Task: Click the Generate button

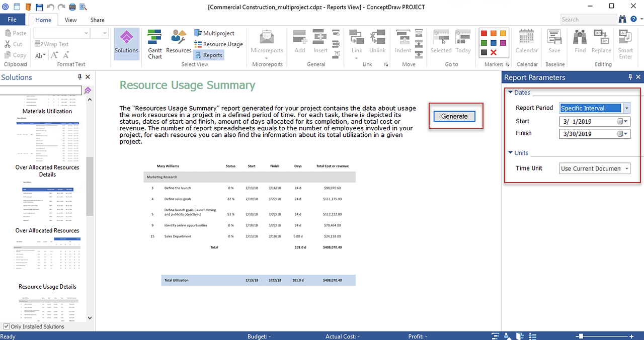Action: (x=454, y=116)
